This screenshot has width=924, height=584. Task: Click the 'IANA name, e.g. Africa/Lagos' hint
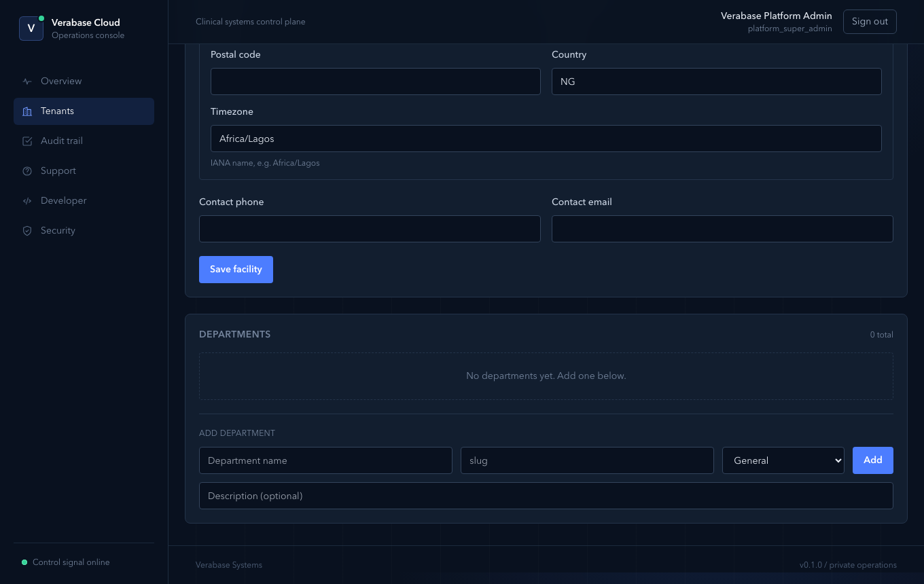click(265, 163)
